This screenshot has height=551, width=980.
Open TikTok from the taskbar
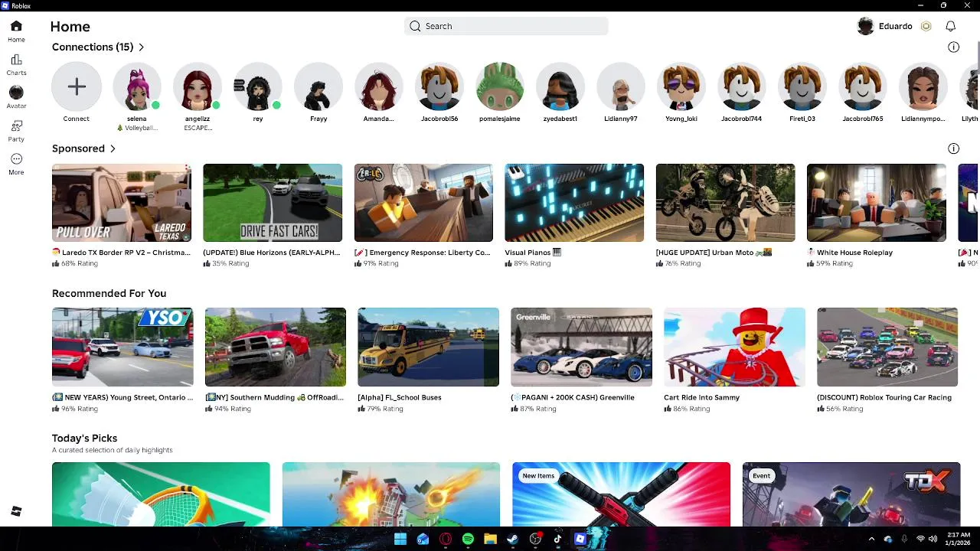point(557,540)
